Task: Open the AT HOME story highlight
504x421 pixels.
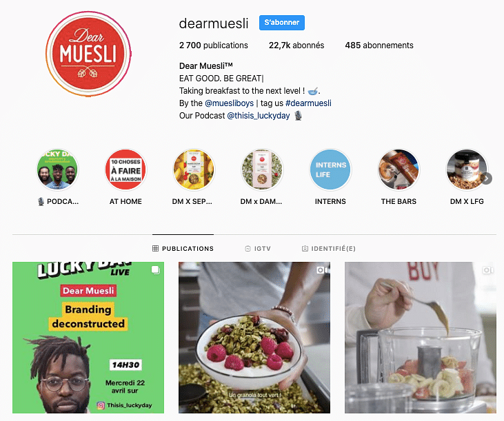Action: pos(125,170)
